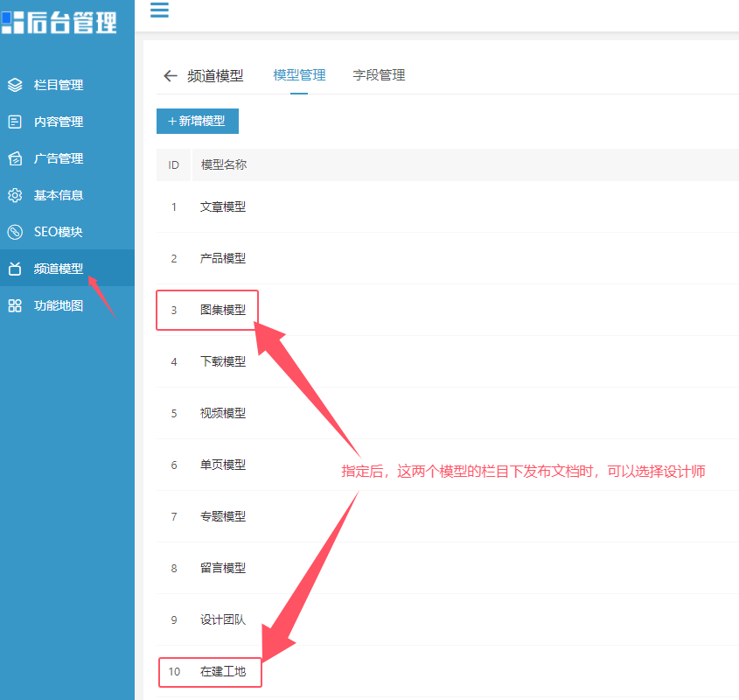Screen dimensions: 739x700
Task: Click the 后台管理 logo
Action: tap(59, 22)
